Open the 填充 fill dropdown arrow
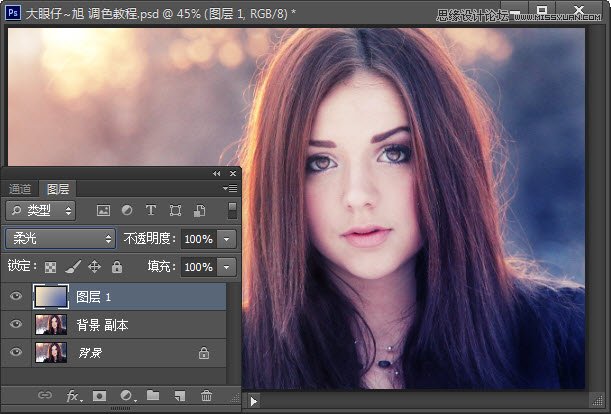611x414 pixels. [227, 267]
